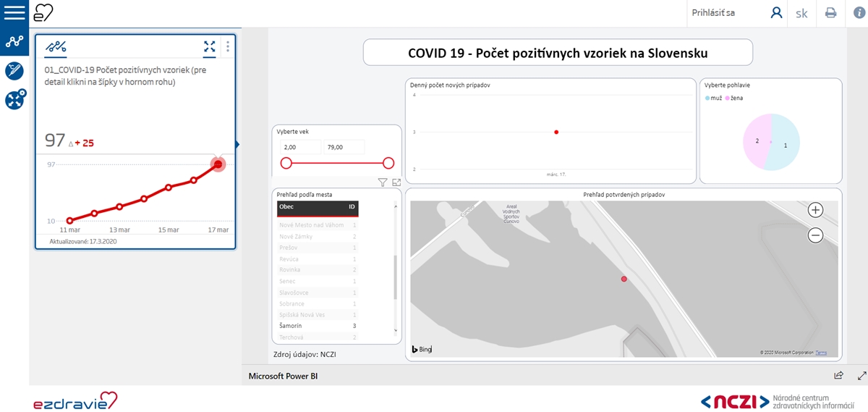Select the pink žena pie slice
The image size is (868, 412).
click(757, 140)
